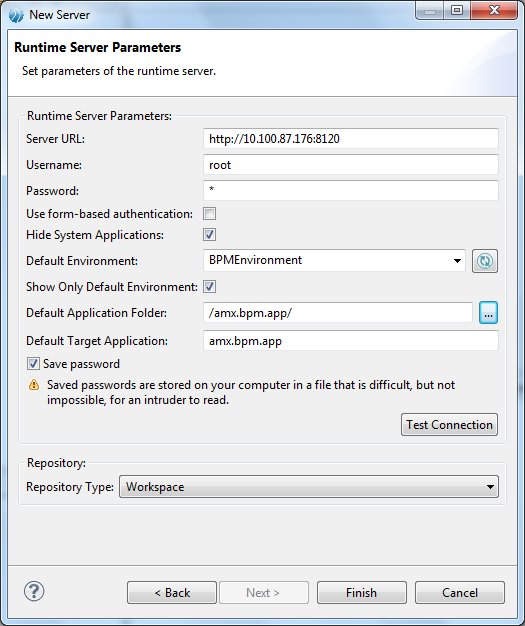Screen dimensions: 525x626
Task: Click the application icon in title bar
Action: pyautogui.click(x=16, y=15)
